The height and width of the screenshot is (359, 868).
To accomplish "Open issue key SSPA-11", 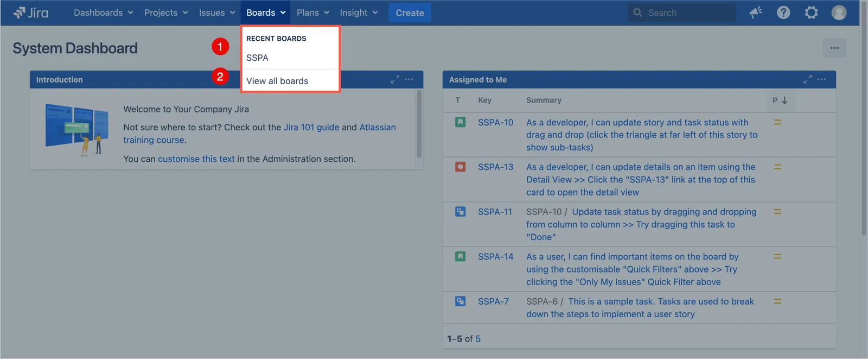I will click(x=495, y=212).
